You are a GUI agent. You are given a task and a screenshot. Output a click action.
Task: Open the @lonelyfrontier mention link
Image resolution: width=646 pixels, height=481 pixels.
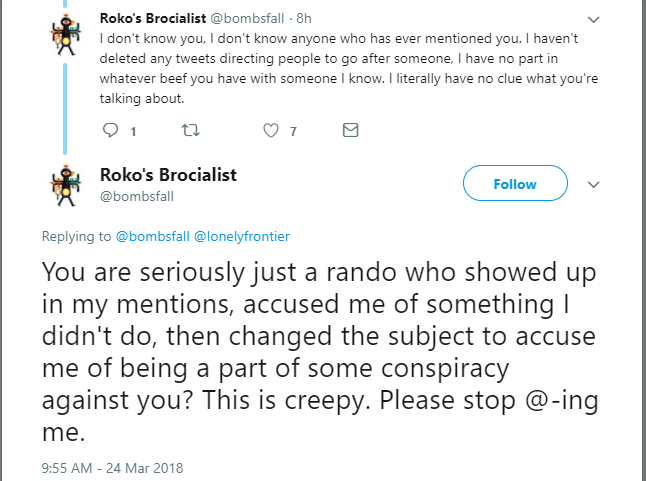coord(241,236)
